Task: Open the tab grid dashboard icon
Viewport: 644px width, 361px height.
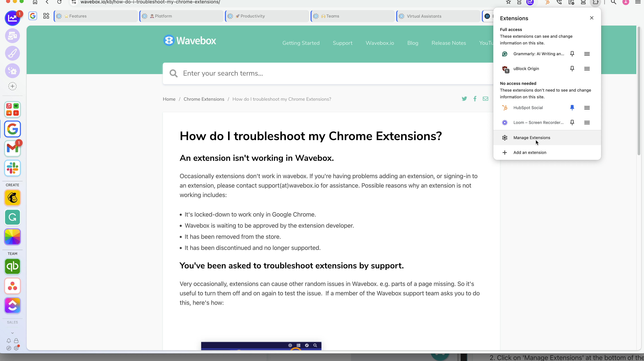Action: (46, 16)
